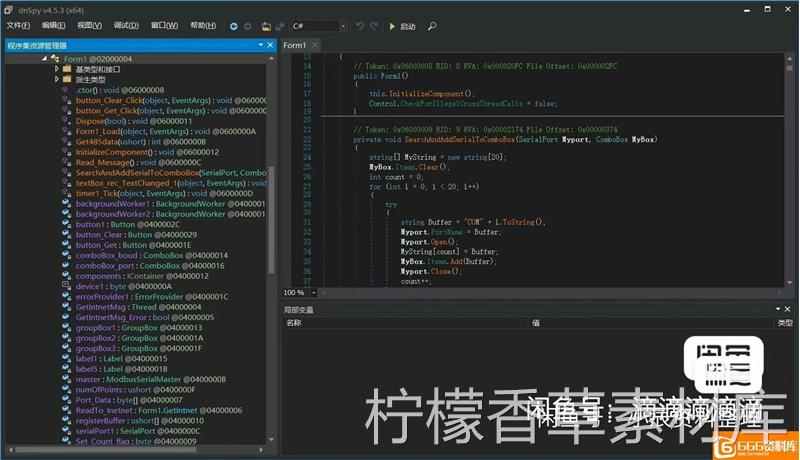This screenshot has height=460, width=800.
Task: Collapse the Form1 @02000004 tree node
Action: (x=44, y=59)
